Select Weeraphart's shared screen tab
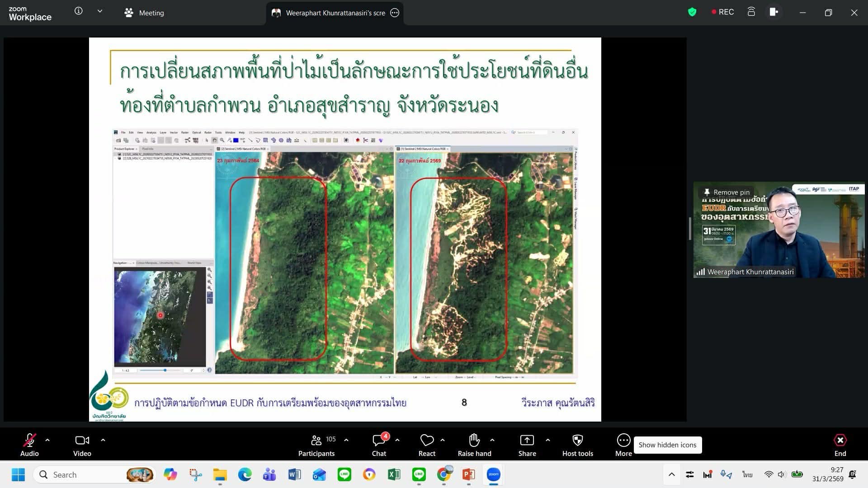This screenshot has width=868, height=488. (335, 13)
